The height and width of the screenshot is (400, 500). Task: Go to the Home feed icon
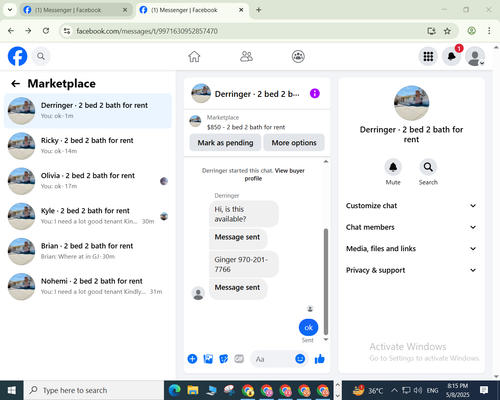pos(194,56)
